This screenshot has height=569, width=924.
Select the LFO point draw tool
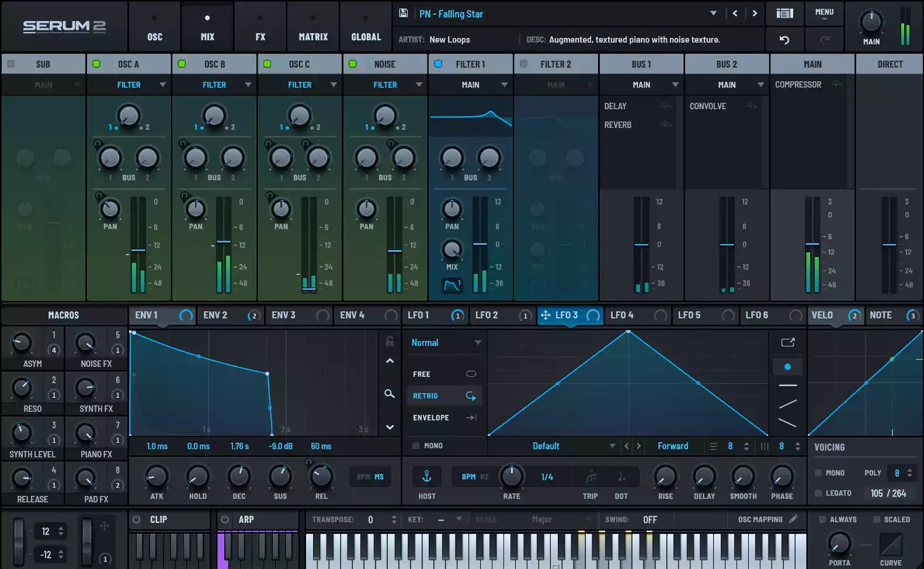[x=787, y=367]
